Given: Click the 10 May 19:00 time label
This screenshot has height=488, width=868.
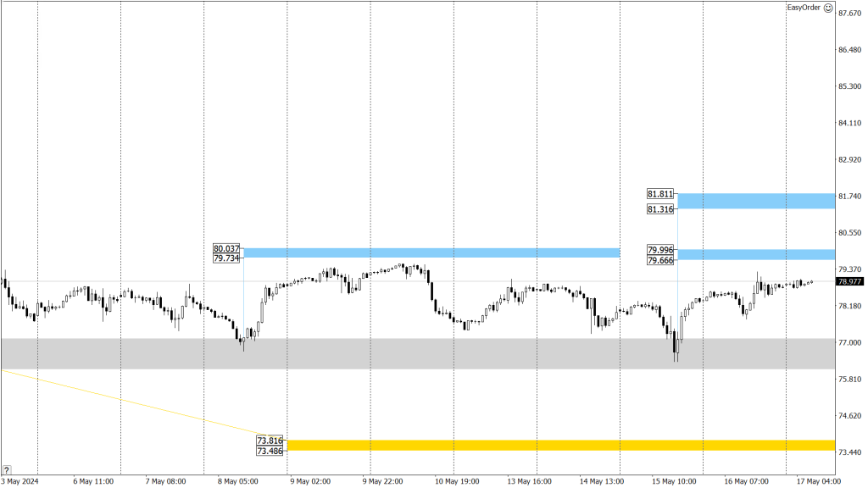Looking at the screenshot, I should pos(457,481).
